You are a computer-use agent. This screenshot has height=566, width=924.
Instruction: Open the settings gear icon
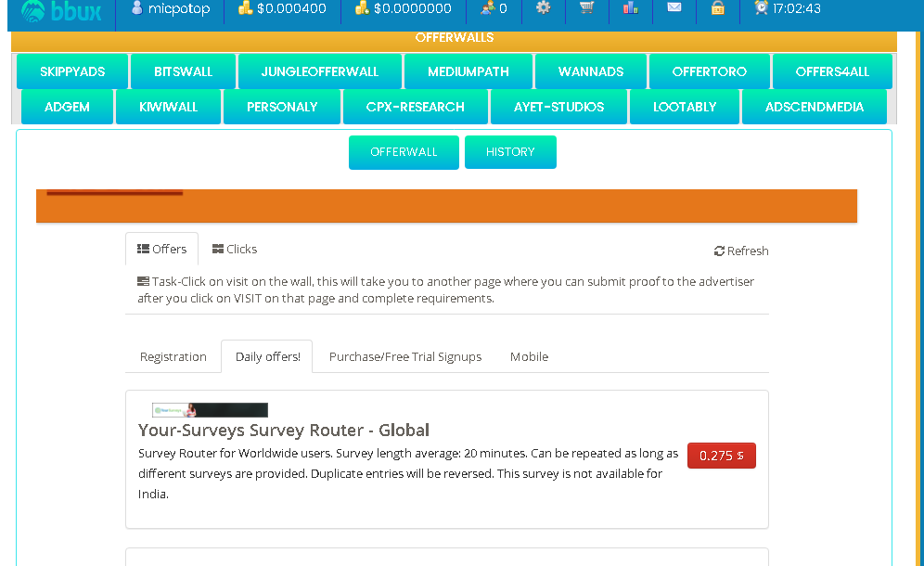click(544, 7)
